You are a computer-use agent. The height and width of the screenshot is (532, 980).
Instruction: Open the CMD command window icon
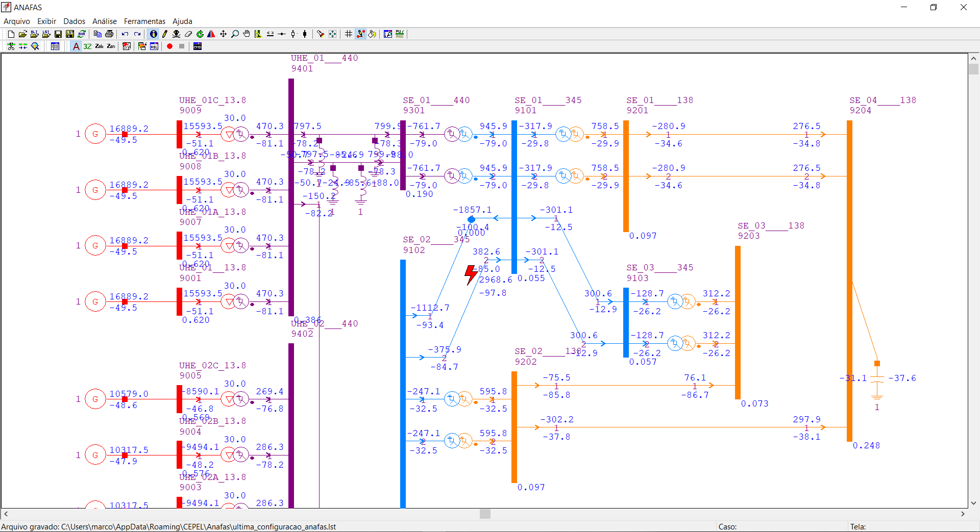(x=198, y=46)
